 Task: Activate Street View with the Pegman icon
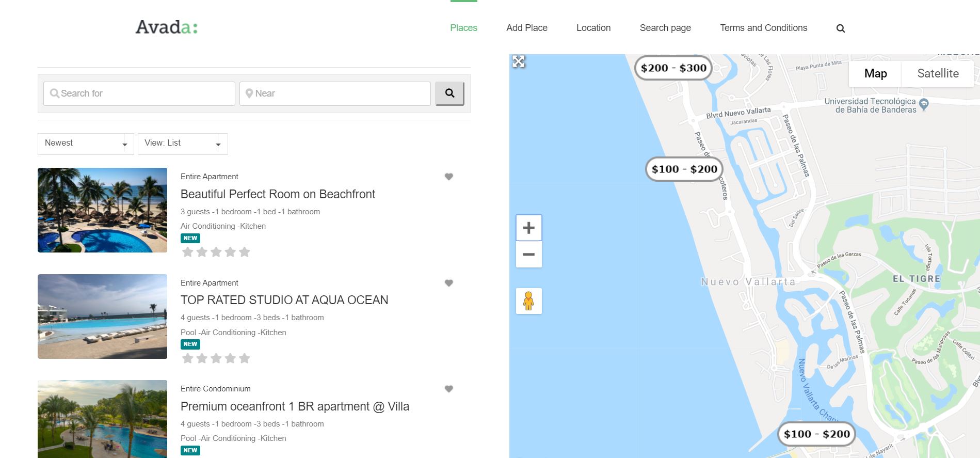point(528,301)
